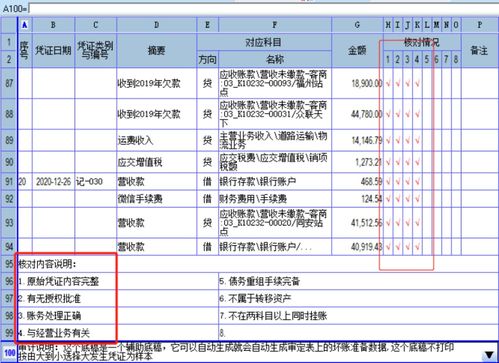Select amount cell 44,780.00

(x=357, y=114)
